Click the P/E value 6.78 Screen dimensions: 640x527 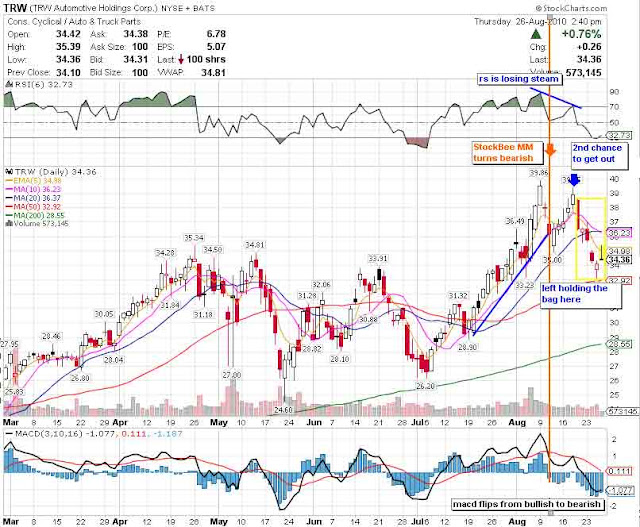(x=216, y=34)
